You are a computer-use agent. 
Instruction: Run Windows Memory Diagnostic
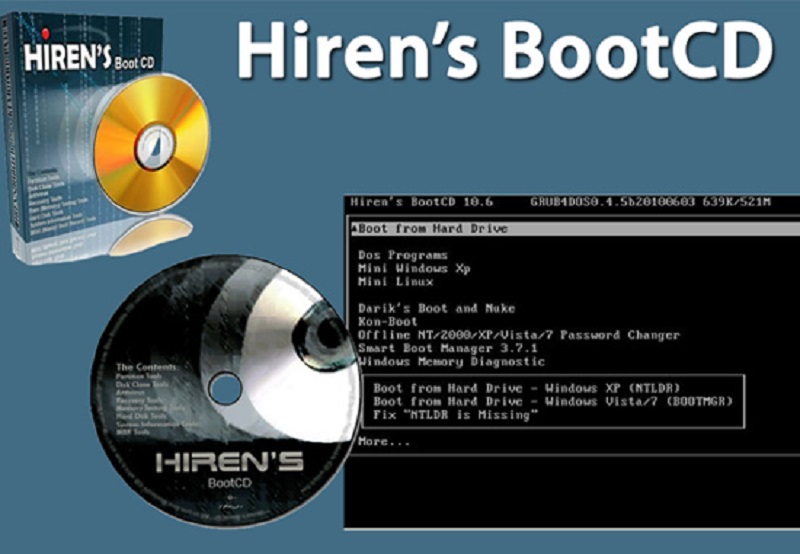pyautogui.click(x=452, y=361)
